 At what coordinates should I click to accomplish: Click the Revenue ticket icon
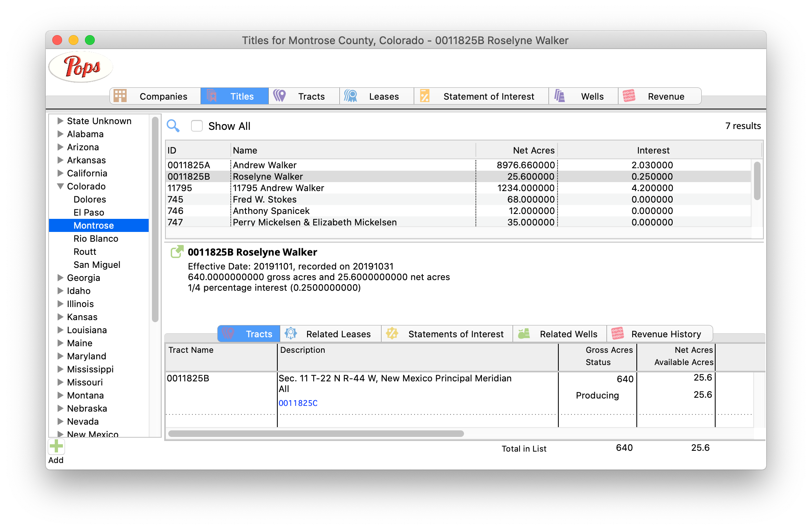pyautogui.click(x=629, y=96)
